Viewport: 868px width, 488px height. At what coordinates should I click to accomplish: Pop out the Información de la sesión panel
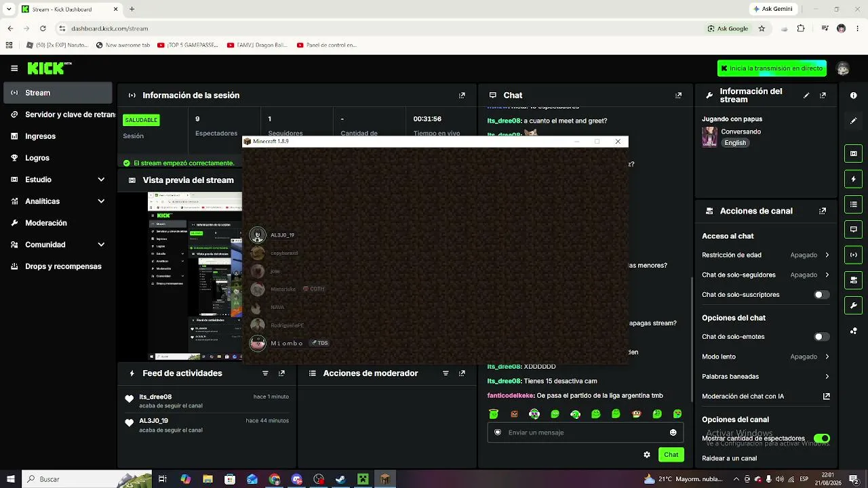(462, 96)
